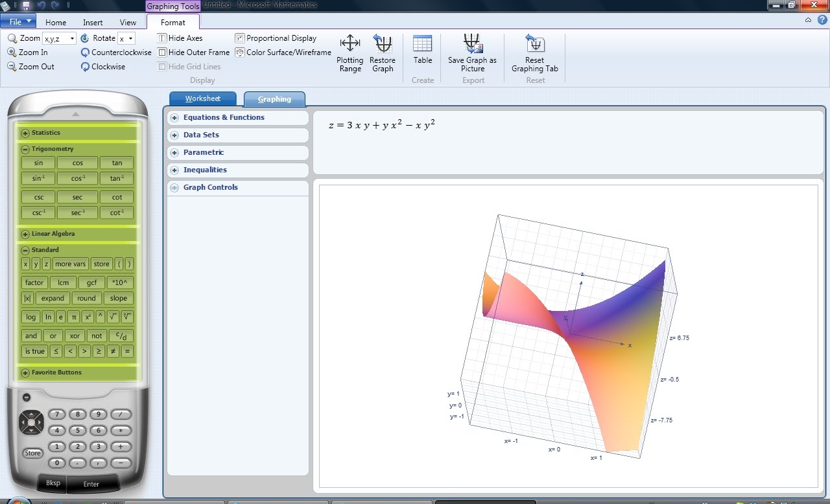This screenshot has height=504, width=830.
Task: Open the File menu
Action: (x=18, y=20)
